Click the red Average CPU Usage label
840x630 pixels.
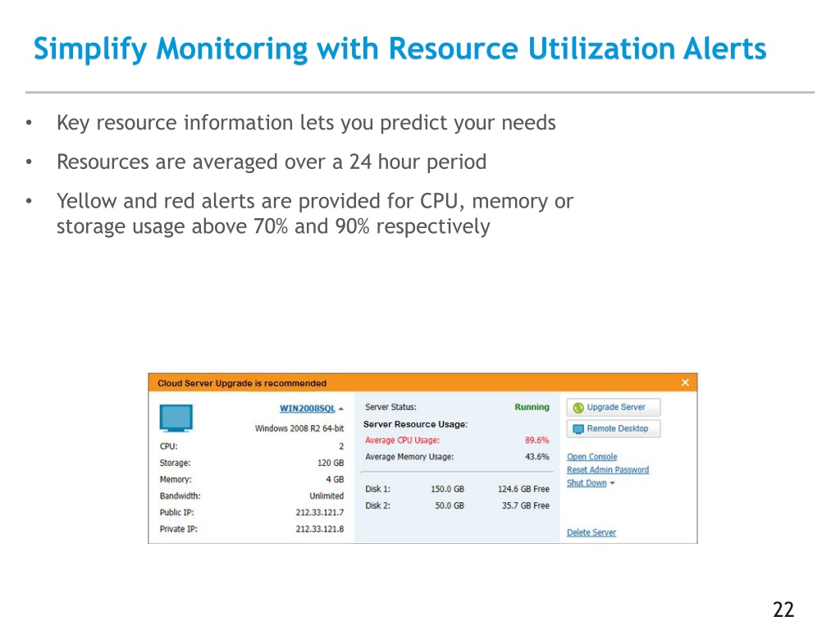pos(402,441)
